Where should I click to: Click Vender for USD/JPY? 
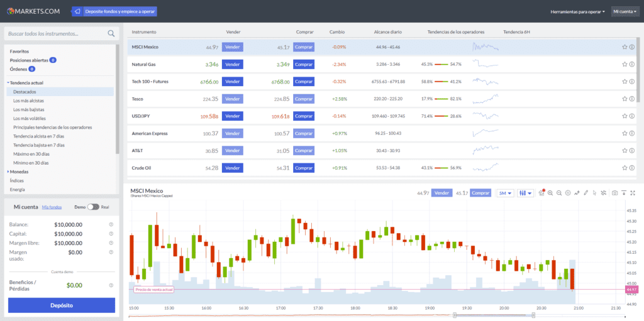coord(233,116)
